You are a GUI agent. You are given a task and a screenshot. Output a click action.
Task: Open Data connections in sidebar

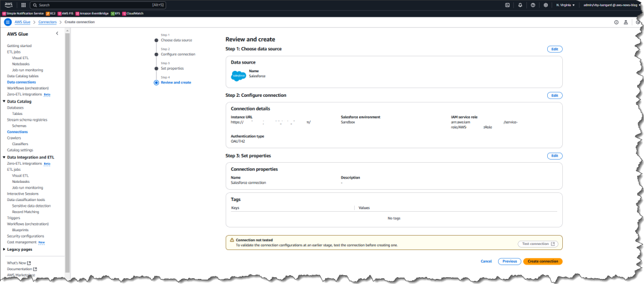pos(21,82)
